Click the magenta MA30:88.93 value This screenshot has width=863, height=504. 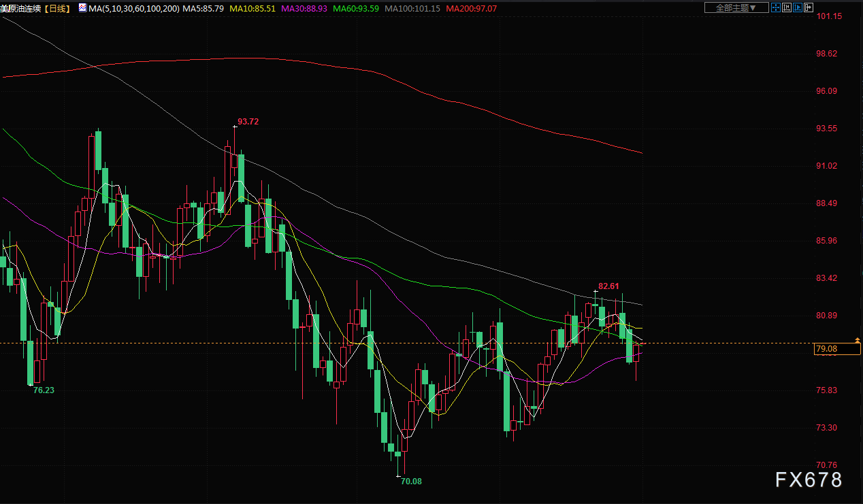click(304, 8)
